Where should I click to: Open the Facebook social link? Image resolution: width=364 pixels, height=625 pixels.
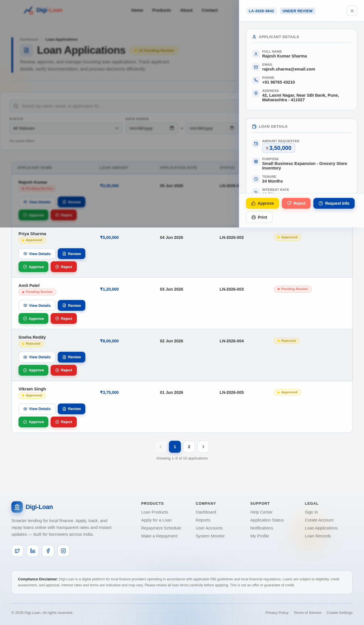[48, 551]
